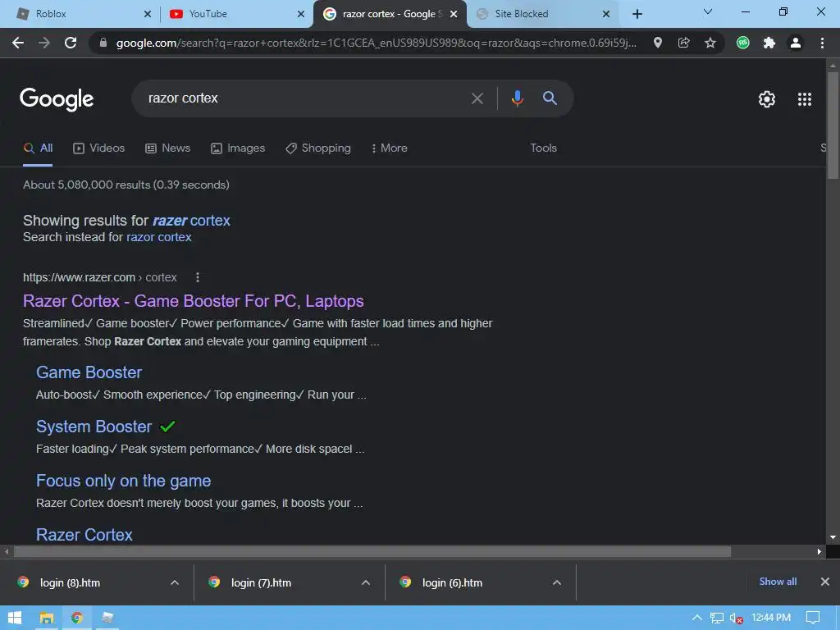The width and height of the screenshot is (840, 630).
Task: Close the Roblox tab
Action: coord(148,14)
